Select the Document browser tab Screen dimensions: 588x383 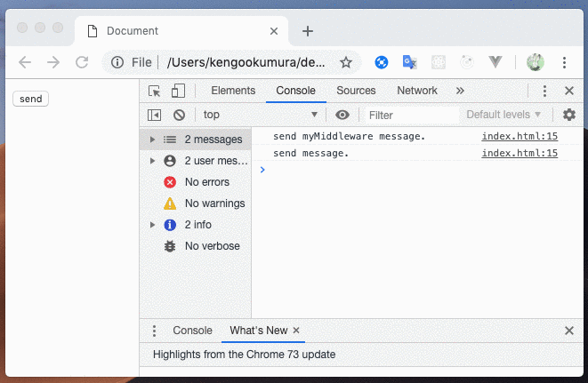tap(181, 31)
